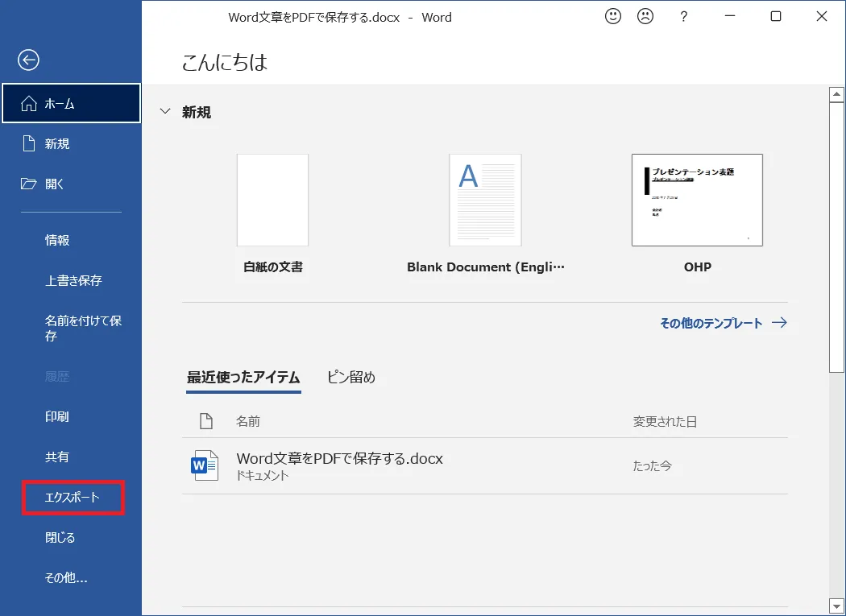The height and width of the screenshot is (616, 846).
Task: Switch to the ピン留め tab
Action: (x=351, y=377)
